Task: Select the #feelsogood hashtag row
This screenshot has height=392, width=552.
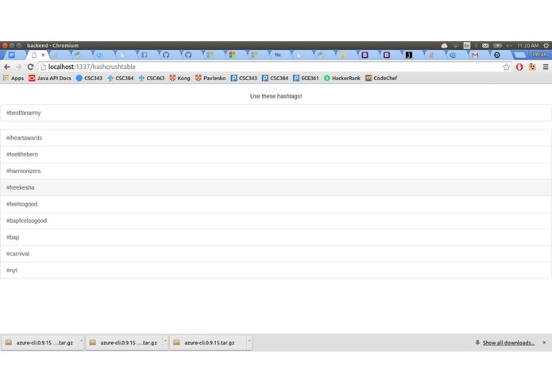Action: pyautogui.click(x=276, y=204)
